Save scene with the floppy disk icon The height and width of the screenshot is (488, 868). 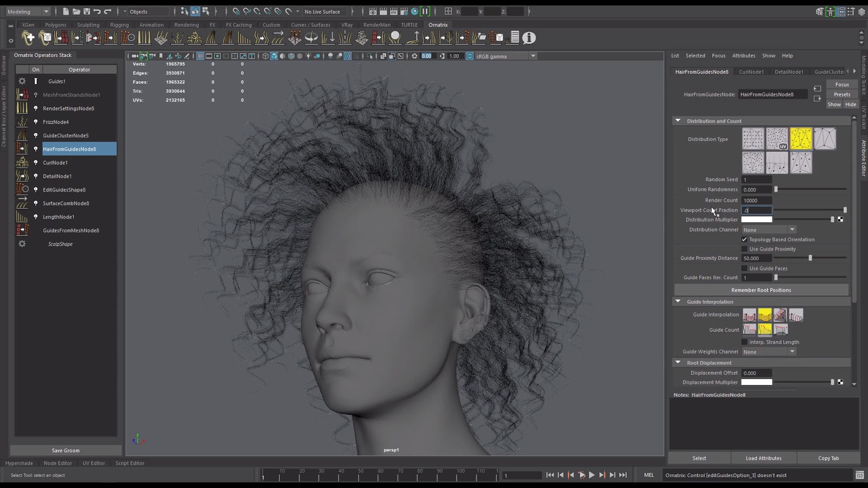[x=87, y=11]
